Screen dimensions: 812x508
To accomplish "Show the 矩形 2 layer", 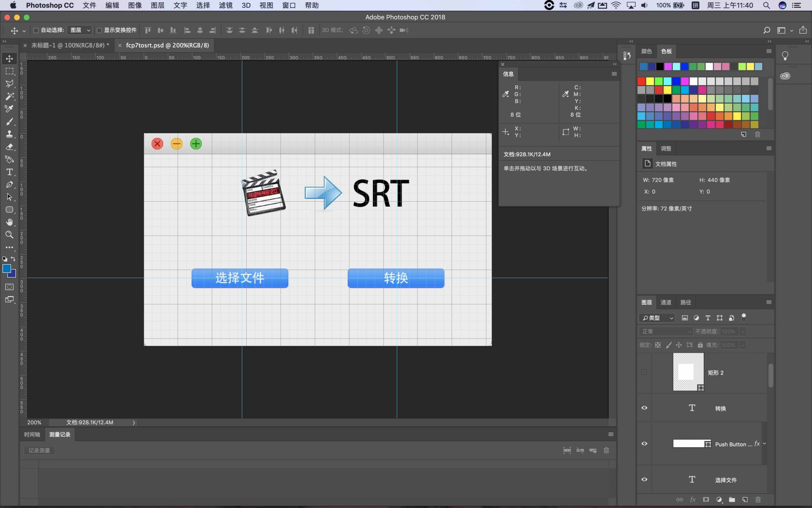I will pos(644,372).
